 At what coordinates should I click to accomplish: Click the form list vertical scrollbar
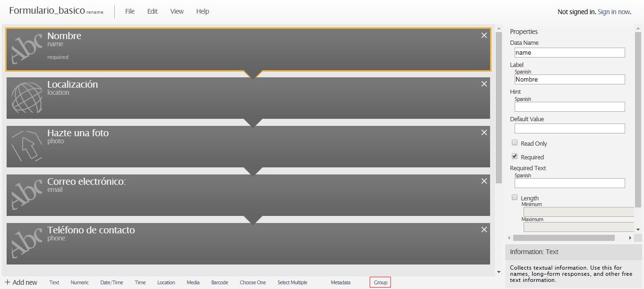click(x=499, y=107)
